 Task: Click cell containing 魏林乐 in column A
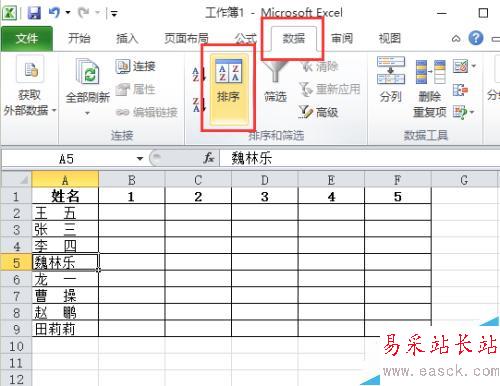65,262
